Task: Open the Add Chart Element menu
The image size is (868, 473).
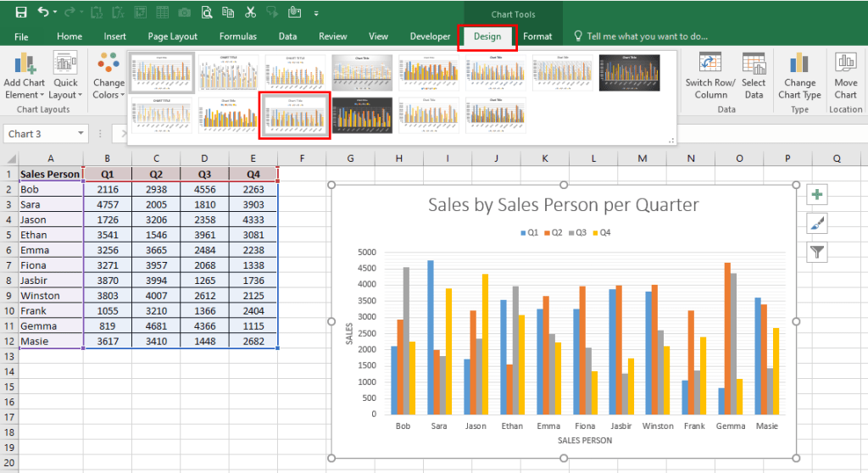Action: (x=24, y=76)
